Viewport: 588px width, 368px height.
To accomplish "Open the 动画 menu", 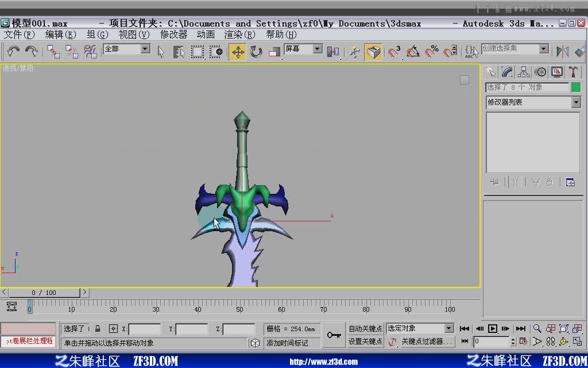I will tap(206, 34).
